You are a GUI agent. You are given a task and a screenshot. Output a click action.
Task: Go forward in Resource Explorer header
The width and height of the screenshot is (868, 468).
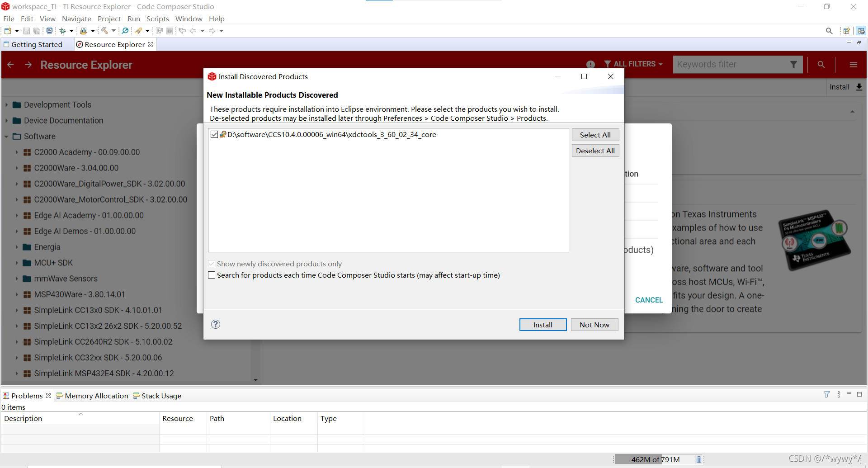(x=28, y=65)
